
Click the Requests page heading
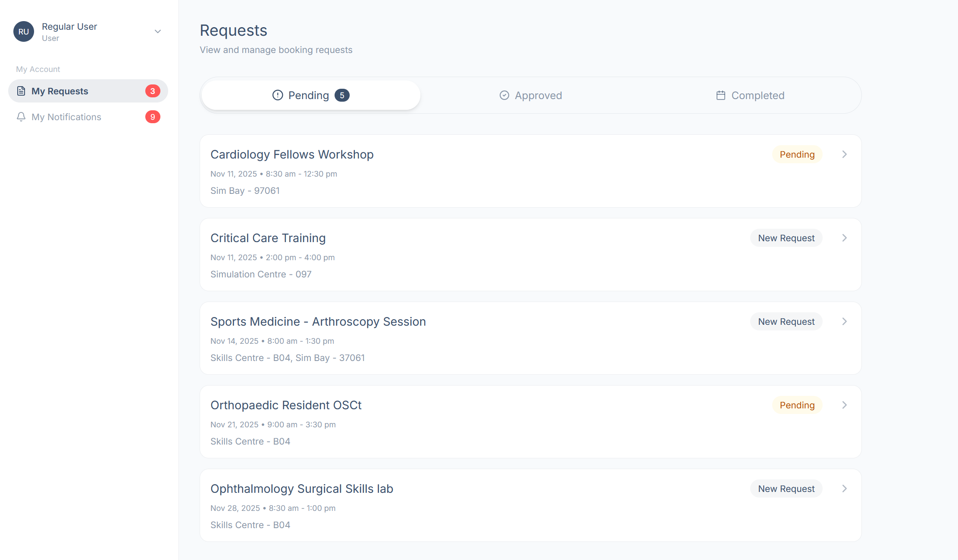tap(234, 30)
